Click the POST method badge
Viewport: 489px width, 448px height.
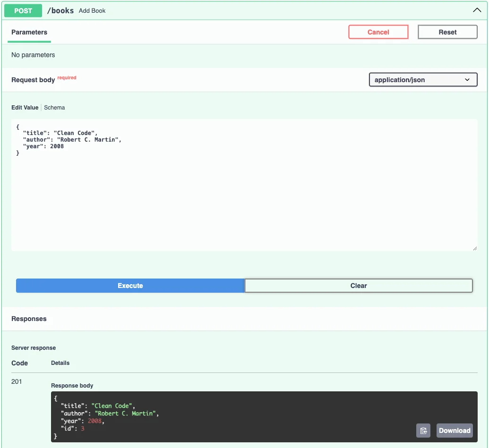pyautogui.click(x=23, y=10)
